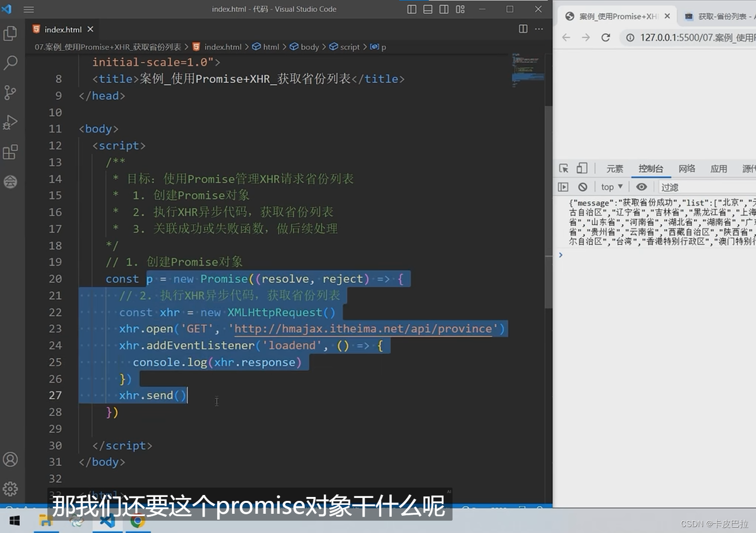Focus the browser address bar URL
This screenshot has width=756, height=533.
pos(697,38)
